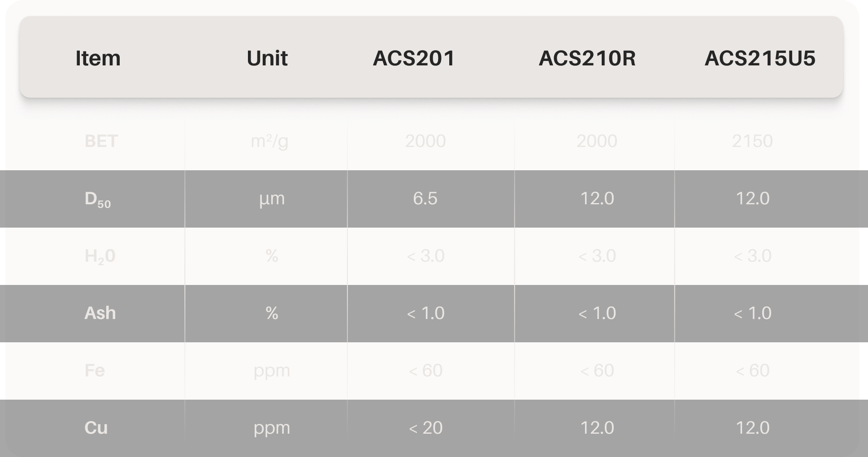Click the < 20 Cu value

pos(425,428)
